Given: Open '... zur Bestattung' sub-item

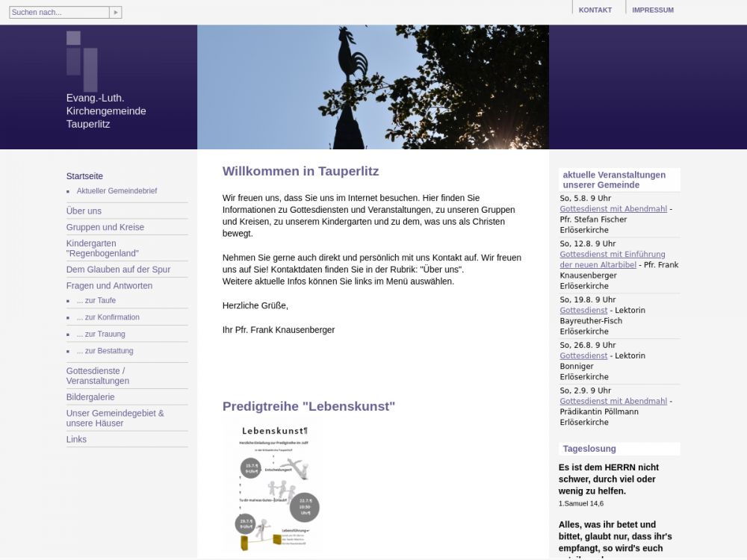Looking at the screenshot, I should pos(105,351).
